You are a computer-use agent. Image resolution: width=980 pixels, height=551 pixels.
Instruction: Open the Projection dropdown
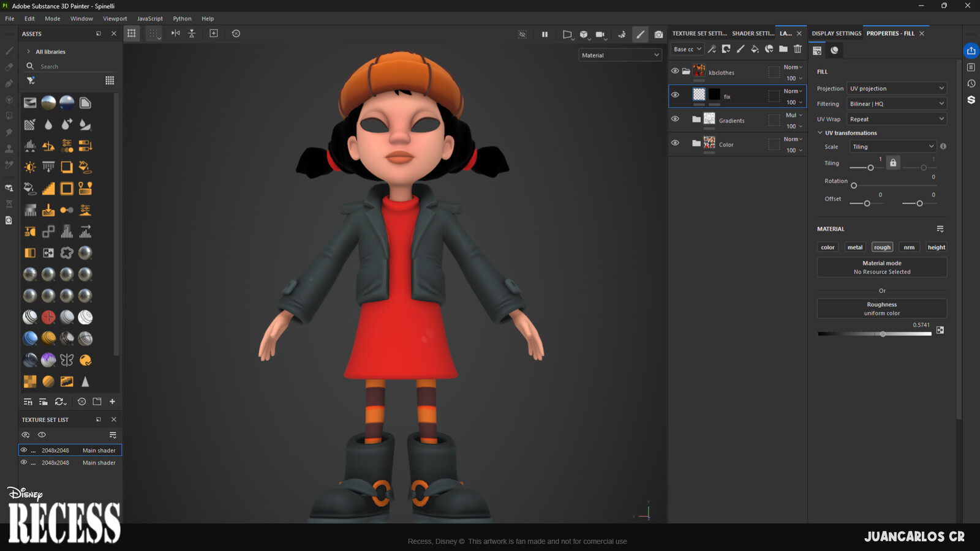coord(896,89)
